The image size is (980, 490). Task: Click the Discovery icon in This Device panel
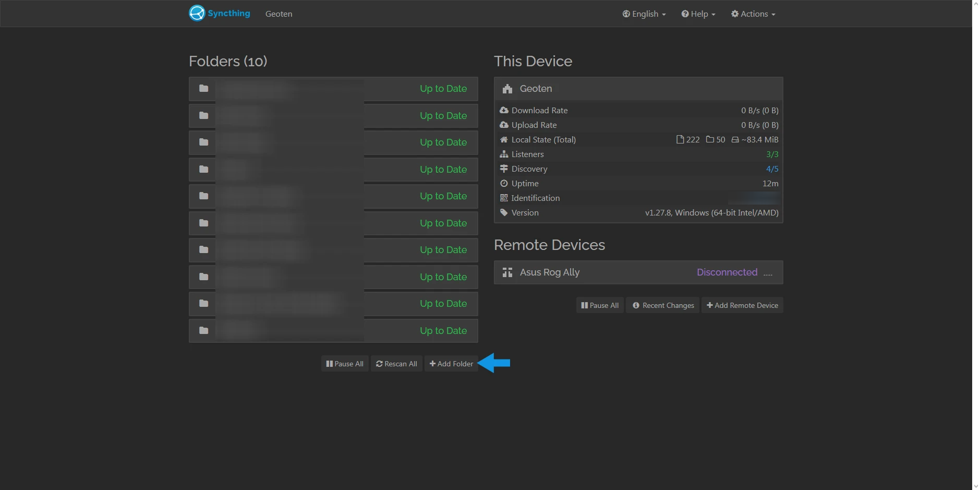504,169
